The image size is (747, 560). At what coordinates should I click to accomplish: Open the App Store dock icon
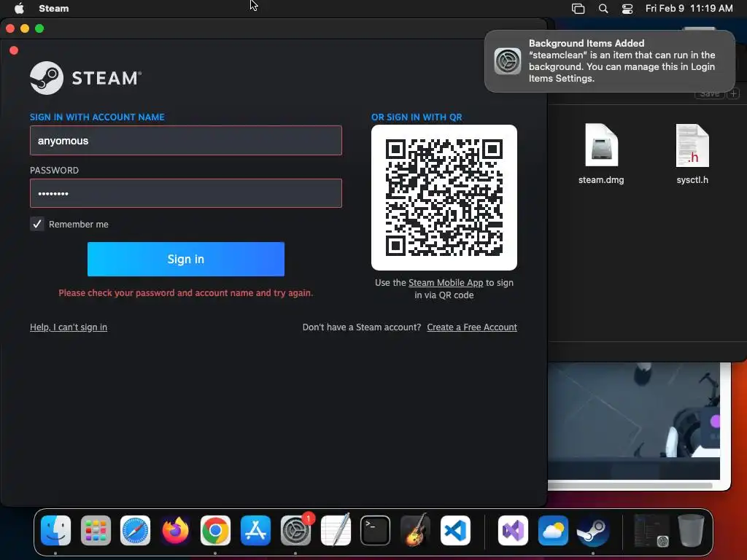[x=255, y=530]
